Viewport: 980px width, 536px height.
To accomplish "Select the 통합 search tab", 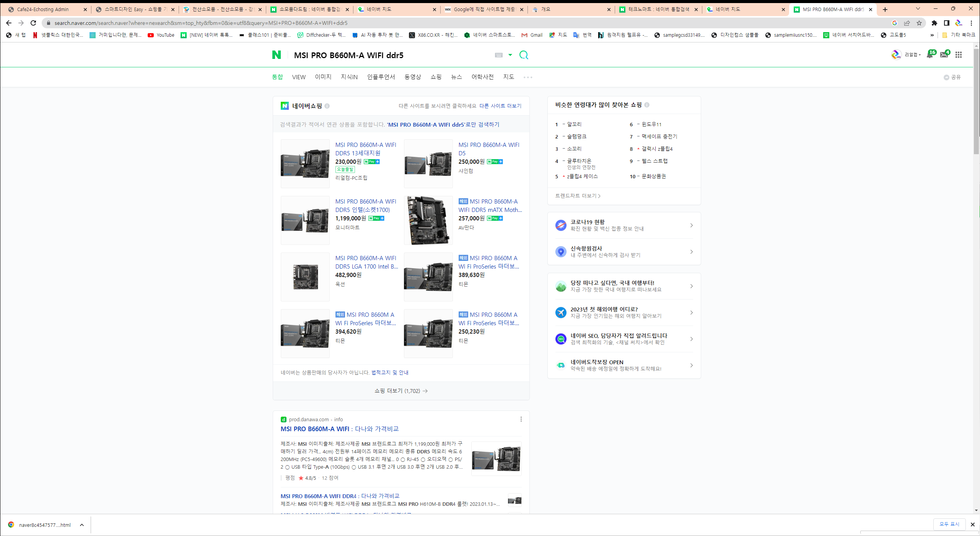I will point(277,77).
